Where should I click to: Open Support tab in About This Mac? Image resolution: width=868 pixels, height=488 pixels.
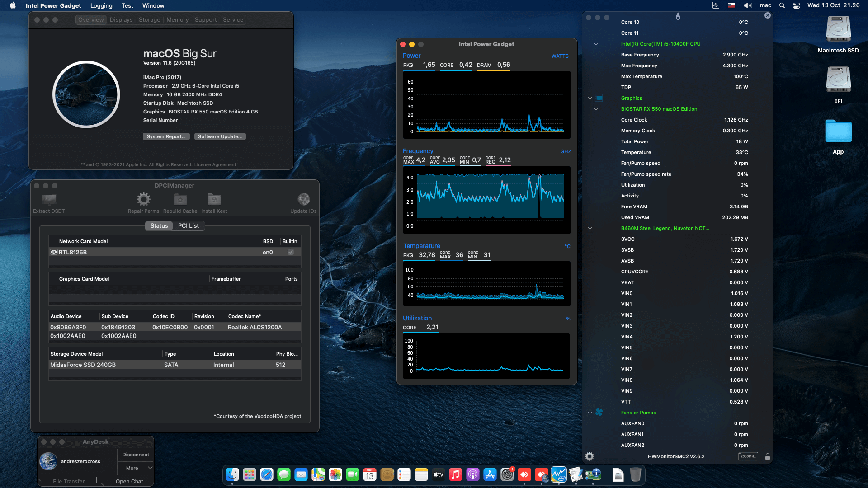(206, 20)
